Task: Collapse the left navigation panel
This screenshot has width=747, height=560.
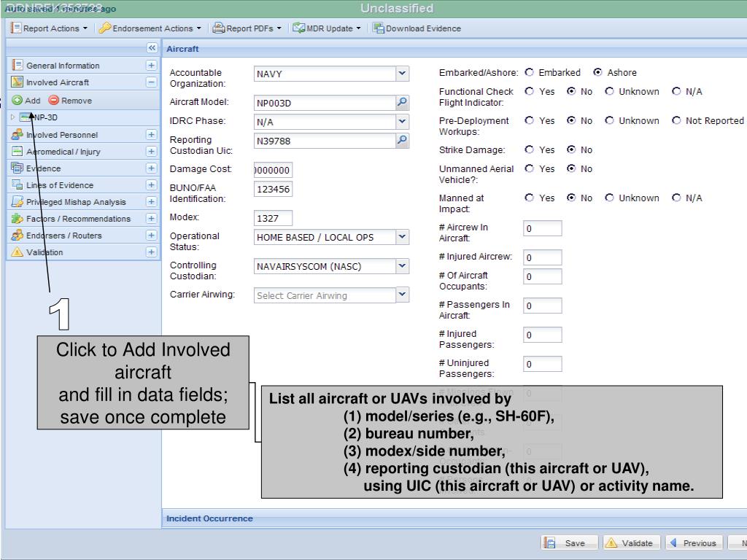Action: coord(152,48)
